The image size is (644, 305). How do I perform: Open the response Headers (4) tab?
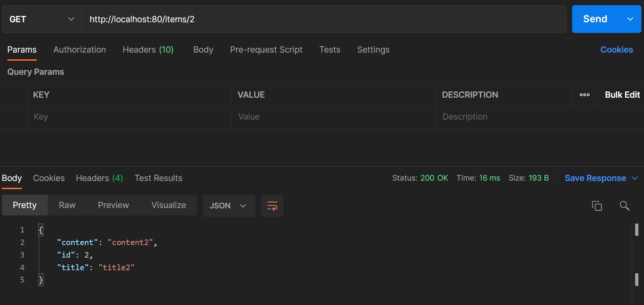[x=99, y=178]
